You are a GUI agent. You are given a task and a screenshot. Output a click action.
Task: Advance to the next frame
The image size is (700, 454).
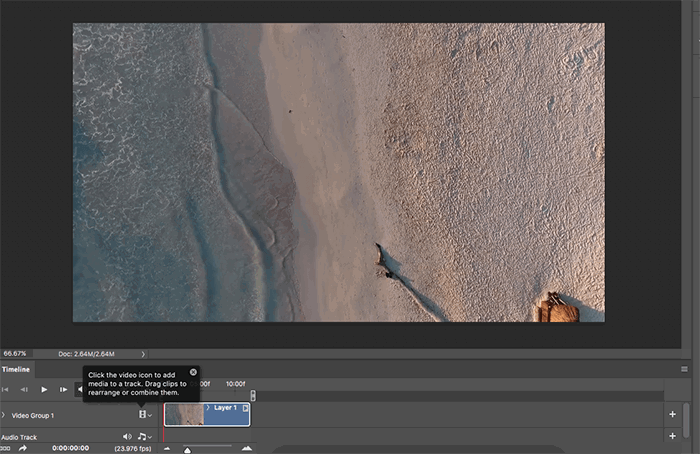click(63, 390)
